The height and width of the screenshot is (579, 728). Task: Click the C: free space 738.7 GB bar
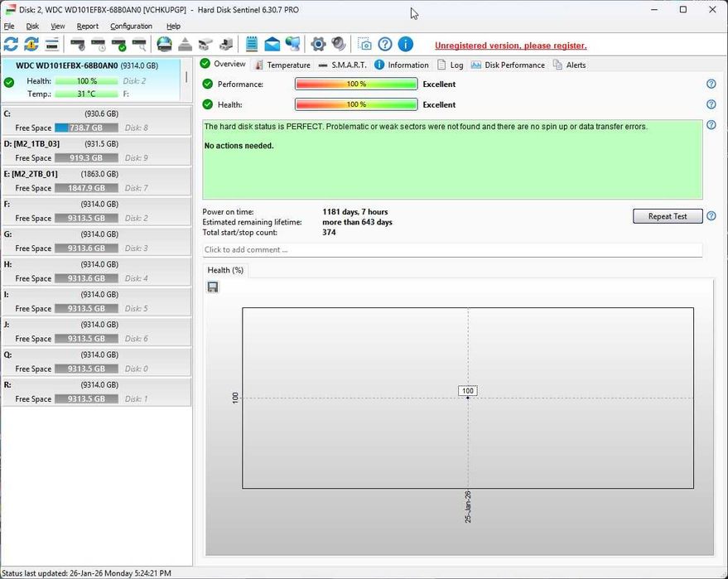point(86,128)
